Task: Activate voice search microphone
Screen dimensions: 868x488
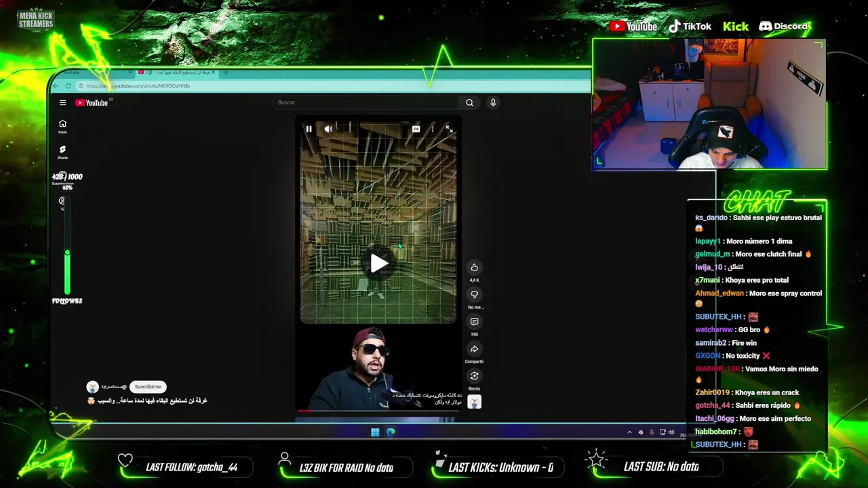Action: [x=493, y=102]
